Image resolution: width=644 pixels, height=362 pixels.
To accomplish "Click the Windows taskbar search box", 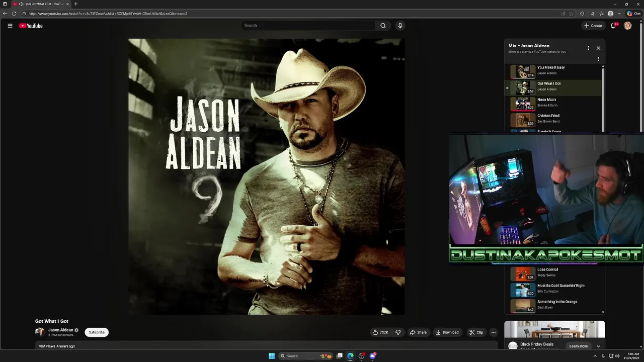I will [306, 356].
